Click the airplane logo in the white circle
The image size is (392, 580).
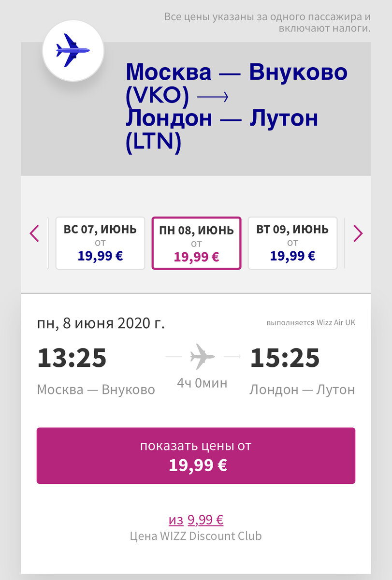point(73,50)
